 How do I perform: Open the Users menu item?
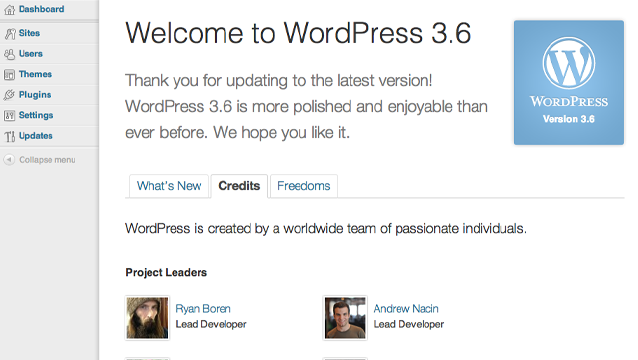click(x=31, y=54)
